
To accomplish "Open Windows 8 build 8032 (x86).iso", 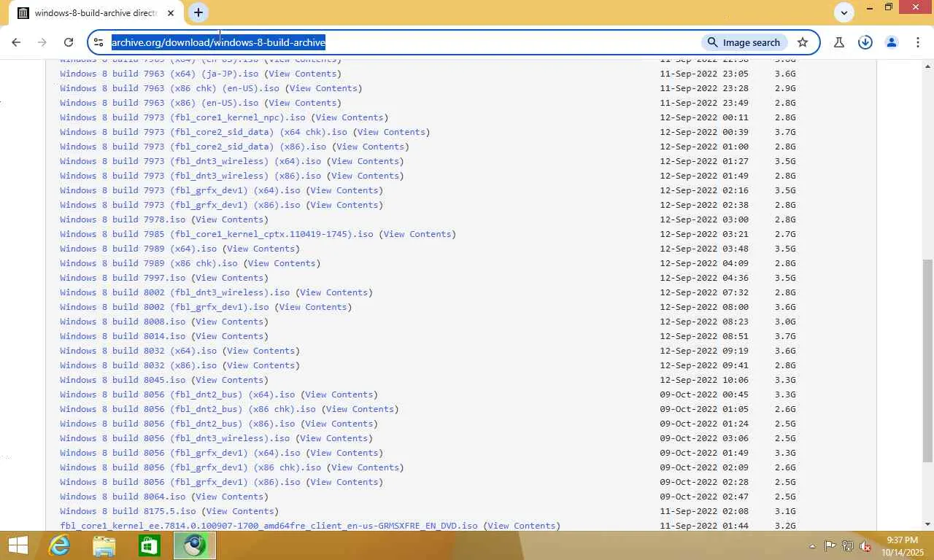I will coord(139,365).
